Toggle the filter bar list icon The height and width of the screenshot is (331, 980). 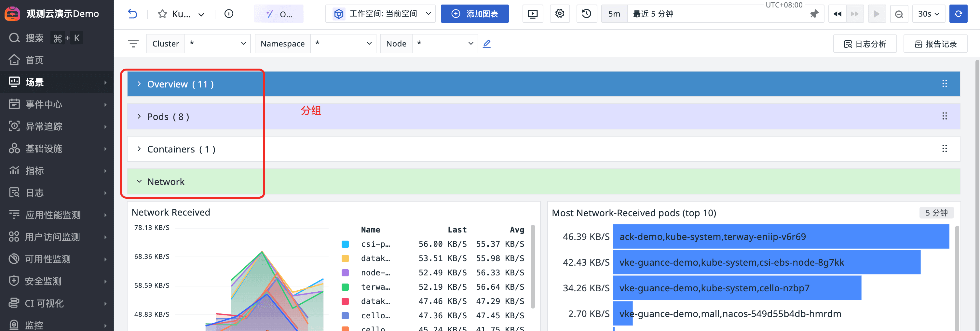click(x=133, y=44)
